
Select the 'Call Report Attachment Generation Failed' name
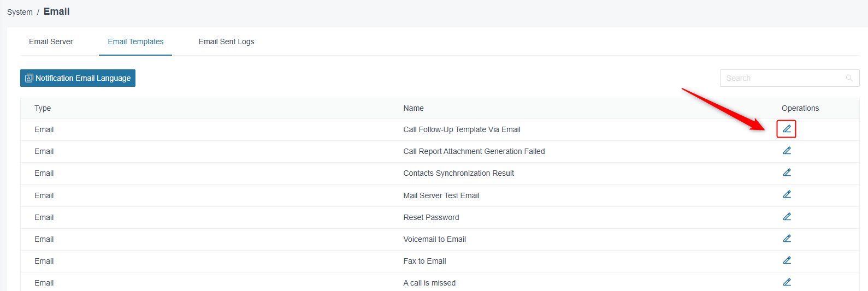coord(474,151)
